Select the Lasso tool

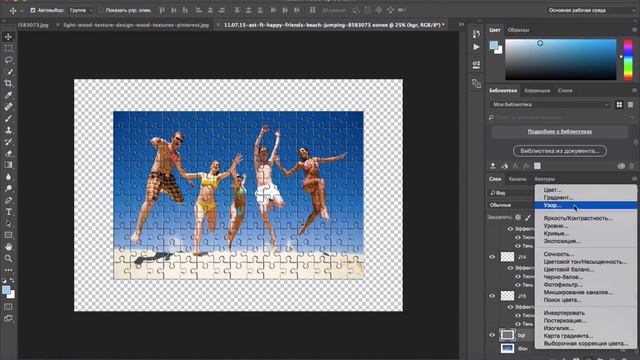click(x=8, y=60)
